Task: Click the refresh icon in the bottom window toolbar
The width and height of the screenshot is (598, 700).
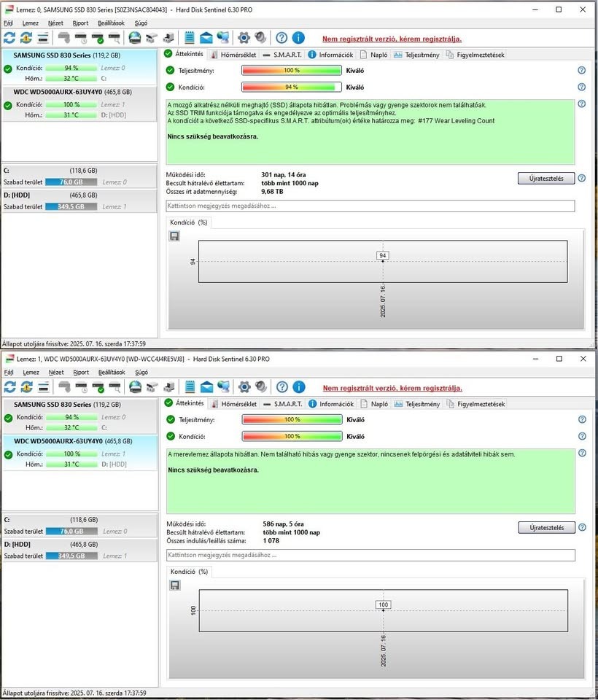Action: 9,387
